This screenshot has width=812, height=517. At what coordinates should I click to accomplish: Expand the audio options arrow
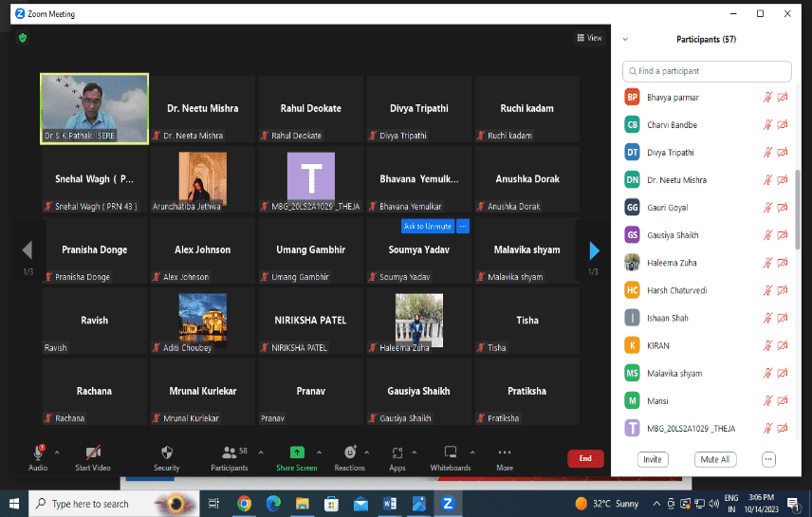point(57,452)
